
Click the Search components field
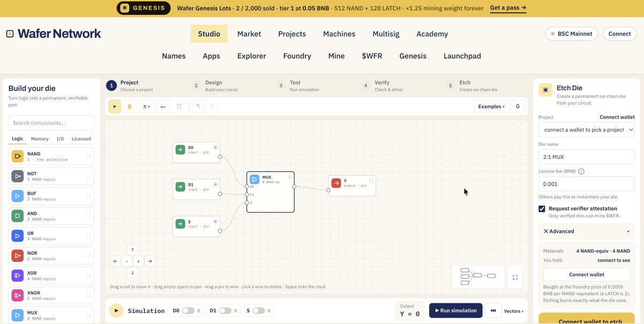[x=52, y=123]
